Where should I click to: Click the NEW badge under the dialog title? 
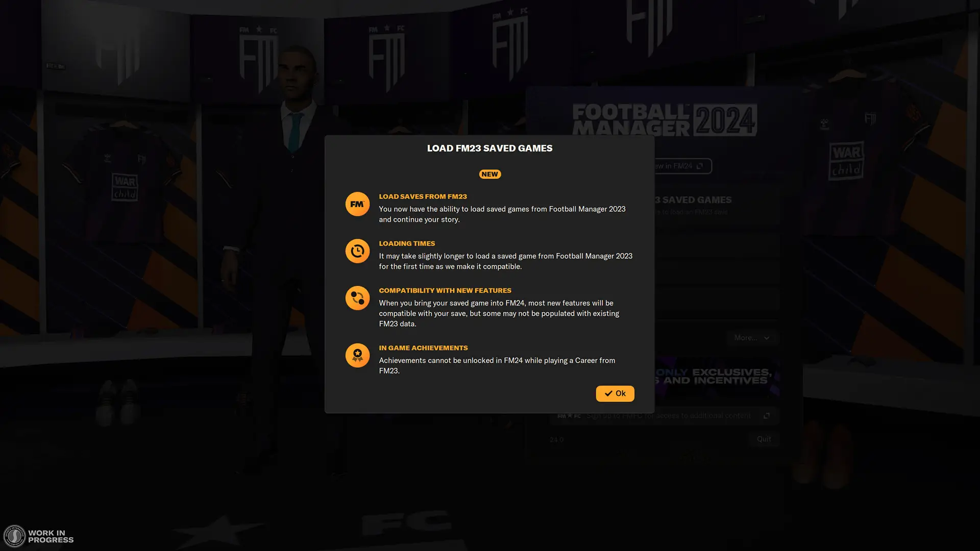(x=489, y=174)
